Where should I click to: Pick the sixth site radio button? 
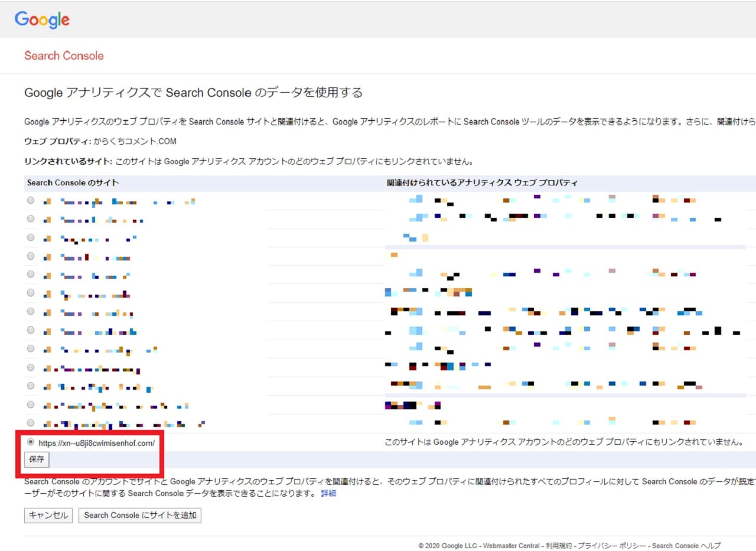pos(31,293)
